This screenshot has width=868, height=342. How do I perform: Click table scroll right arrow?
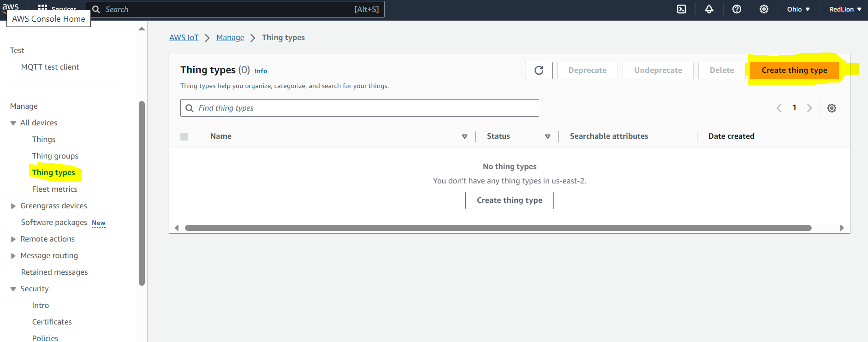(842, 228)
